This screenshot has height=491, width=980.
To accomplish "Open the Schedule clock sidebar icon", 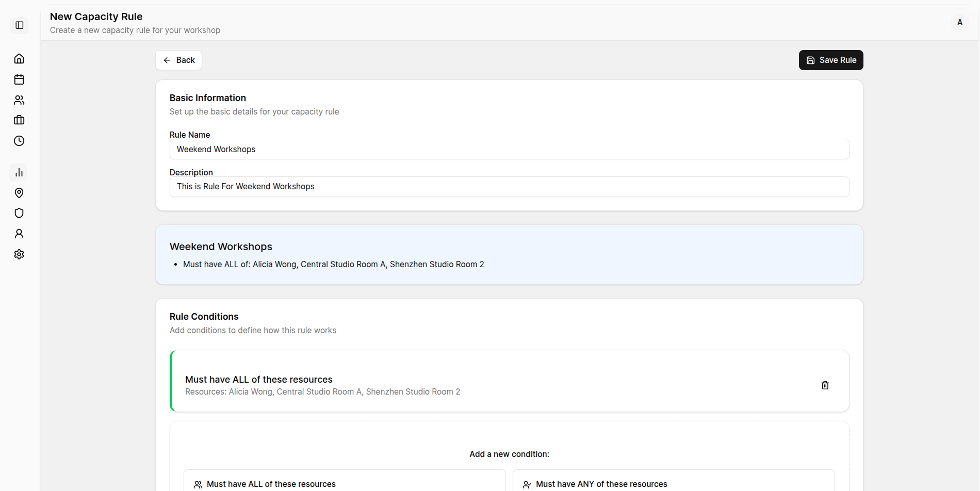I will (19, 141).
